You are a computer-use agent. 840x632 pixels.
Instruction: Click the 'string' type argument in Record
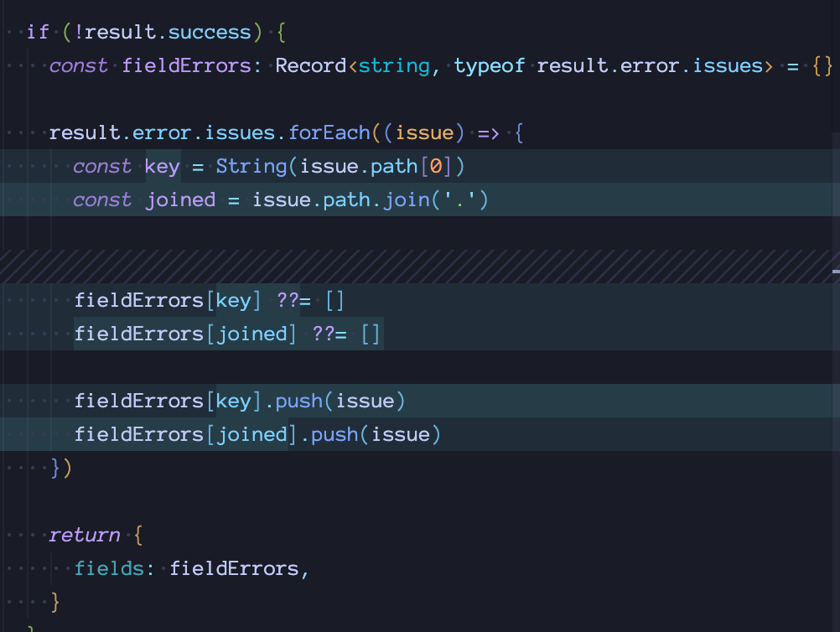pos(394,66)
